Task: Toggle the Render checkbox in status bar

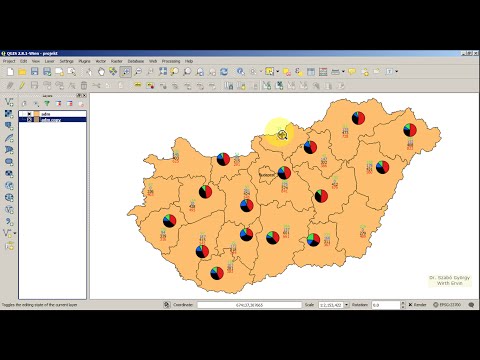Action: (410, 305)
